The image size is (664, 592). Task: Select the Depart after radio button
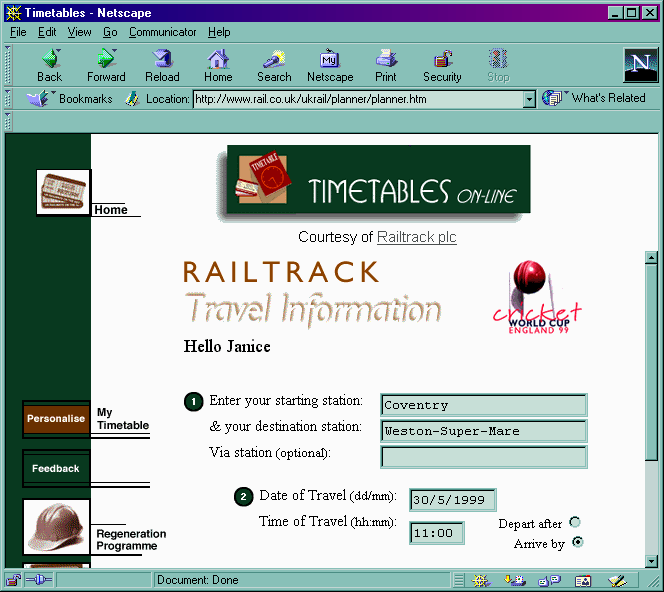click(575, 522)
